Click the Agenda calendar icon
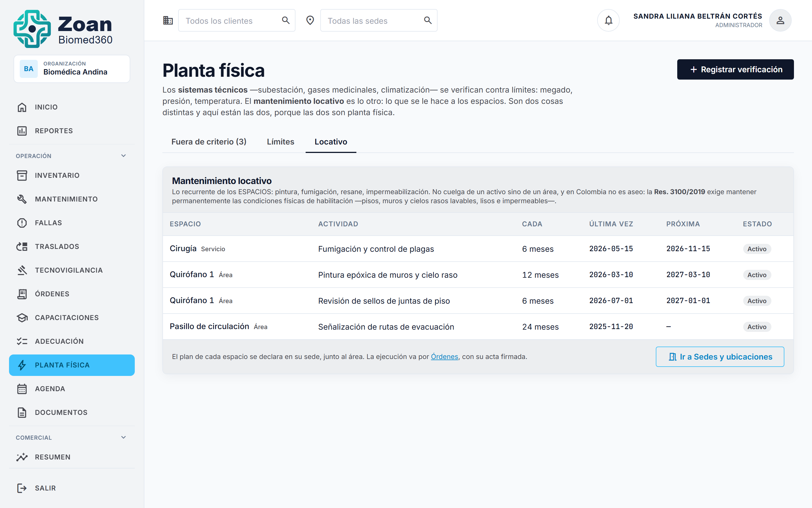This screenshot has width=812, height=508. 22,389
